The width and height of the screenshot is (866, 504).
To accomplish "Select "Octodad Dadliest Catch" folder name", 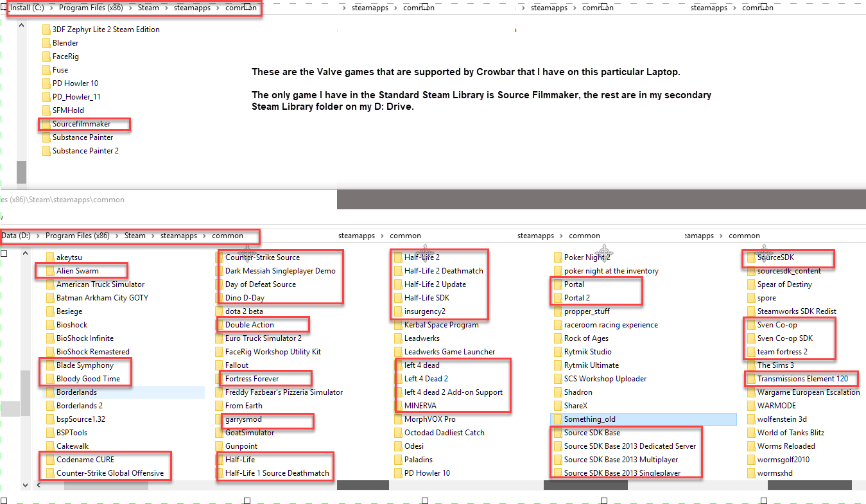I will [x=444, y=433].
